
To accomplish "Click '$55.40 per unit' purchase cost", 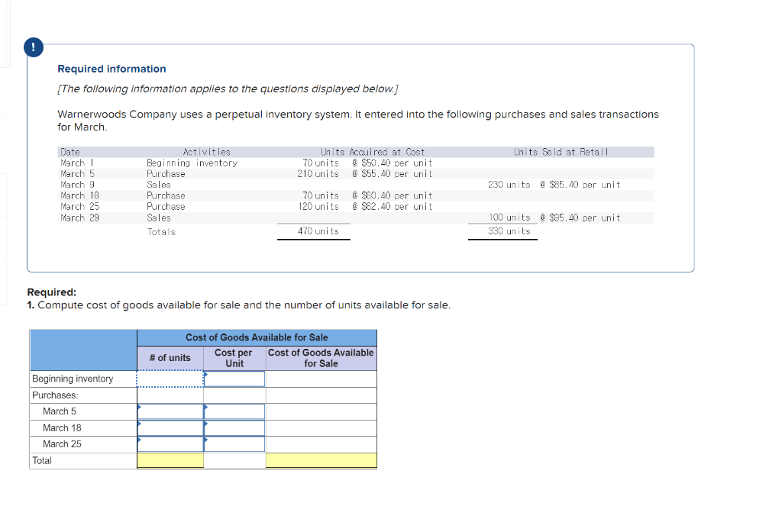I will (397, 174).
